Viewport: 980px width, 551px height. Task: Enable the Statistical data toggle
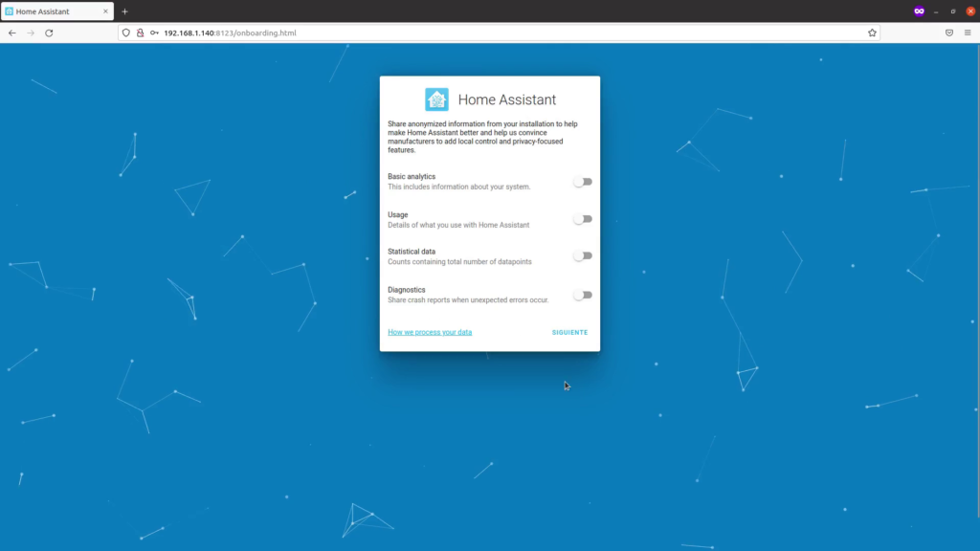(x=582, y=255)
